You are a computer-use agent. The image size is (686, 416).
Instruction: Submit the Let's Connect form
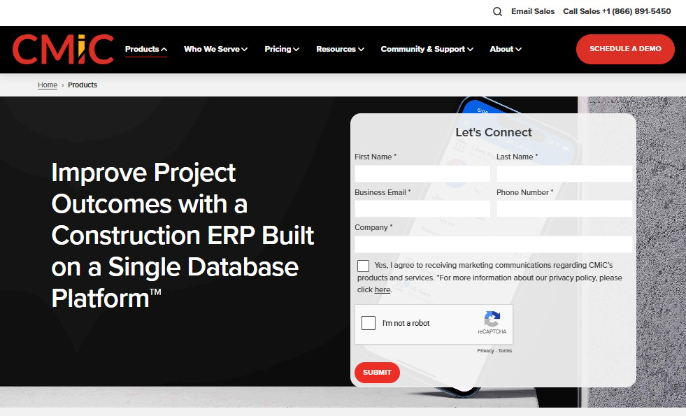[x=377, y=372]
